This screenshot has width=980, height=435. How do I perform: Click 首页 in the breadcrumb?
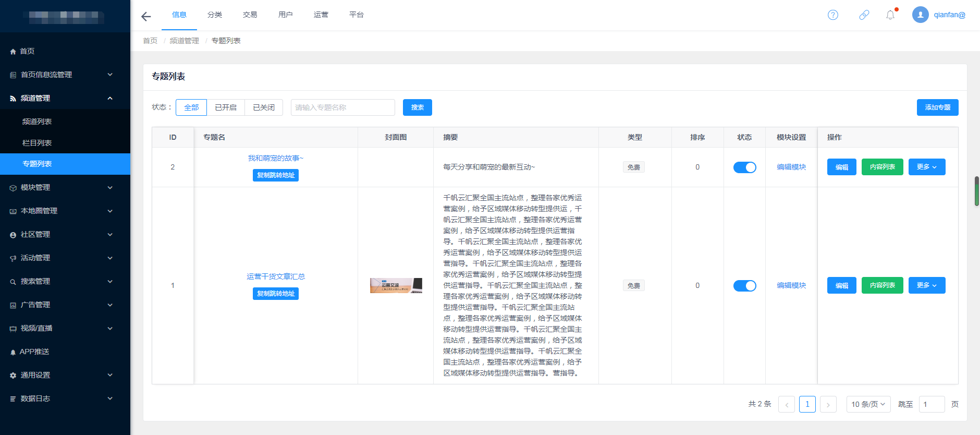pos(150,41)
